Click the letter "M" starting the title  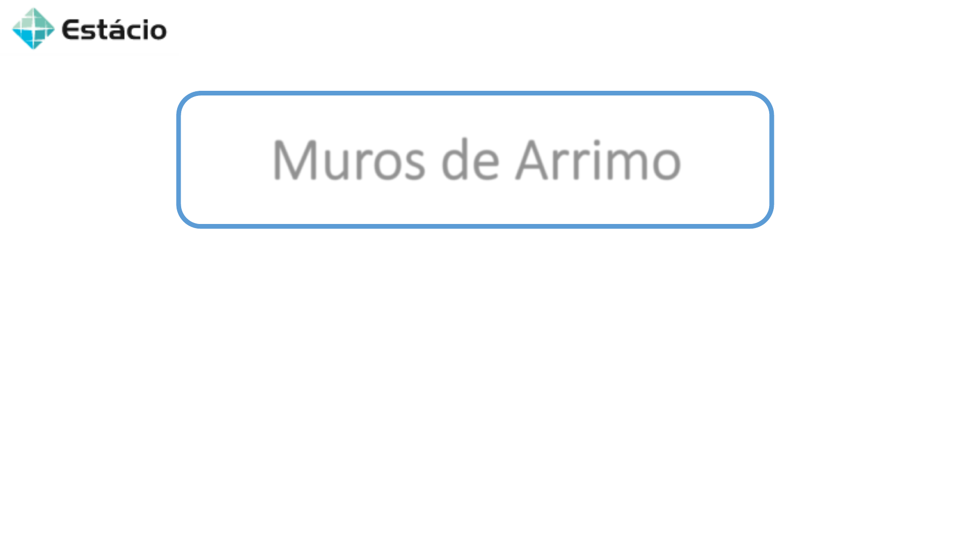click(295, 160)
